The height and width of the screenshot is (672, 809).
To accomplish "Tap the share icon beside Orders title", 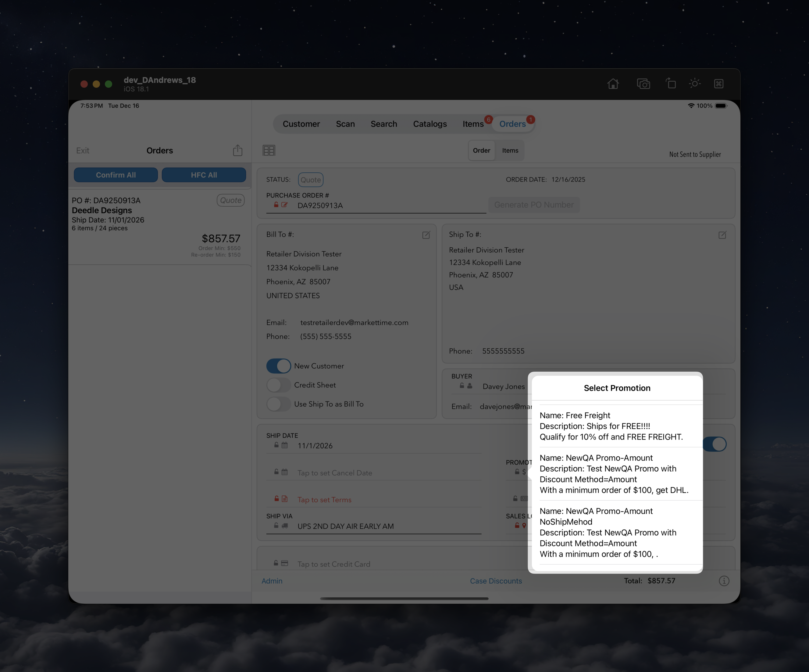I will pos(238,150).
